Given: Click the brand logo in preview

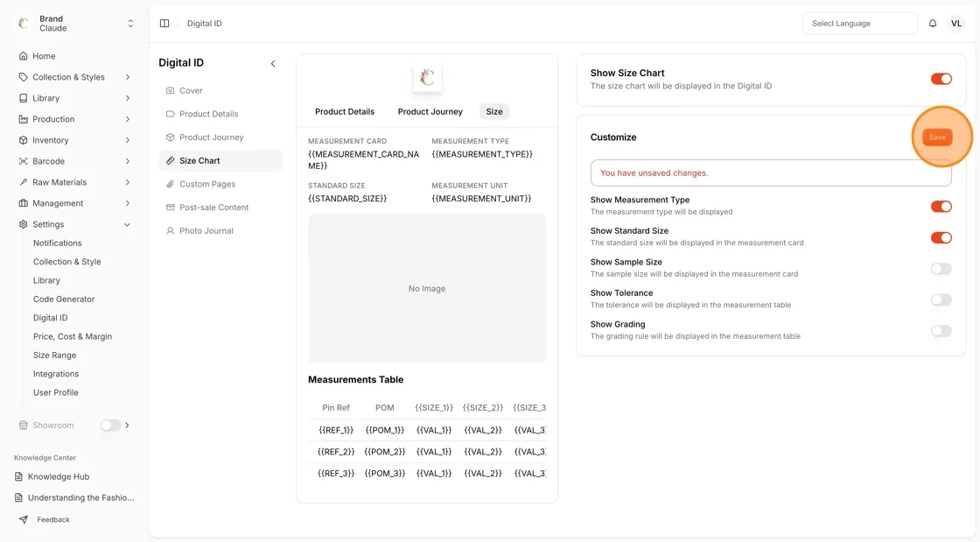Looking at the screenshot, I should coord(427,78).
